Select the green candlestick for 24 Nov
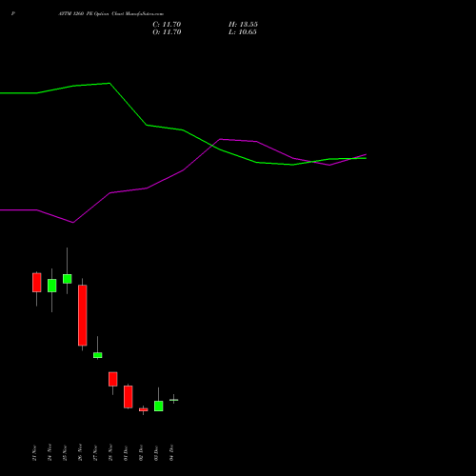 pyautogui.click(x=52, y=286)
